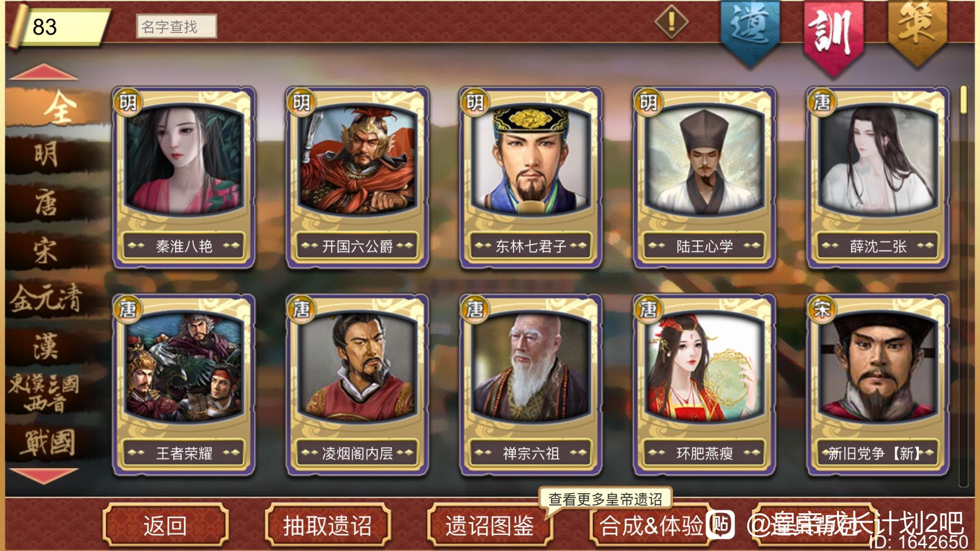Open the gold 策 banner icon
This screenshot has width=980, height=551.
pos(918,30)
